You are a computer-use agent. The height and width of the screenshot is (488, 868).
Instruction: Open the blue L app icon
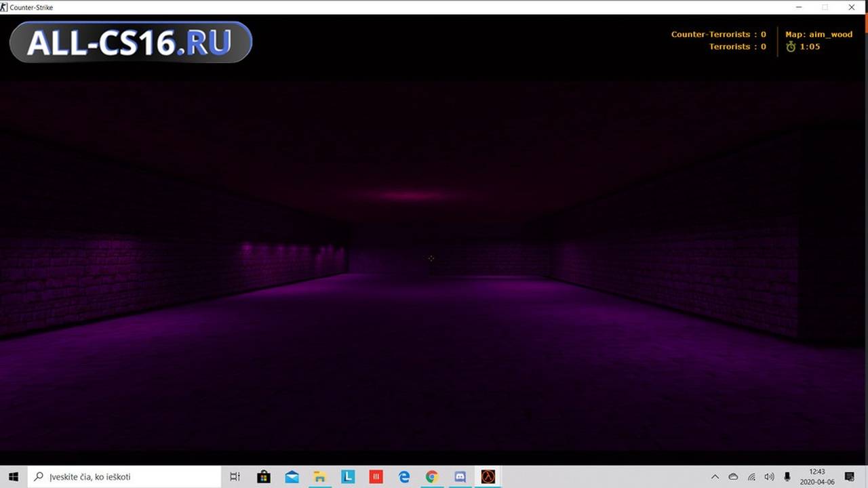coord(348,476)
